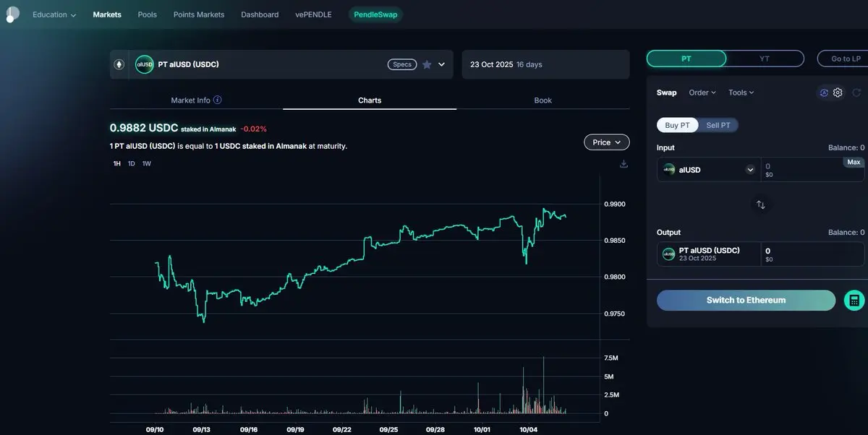868x435 pixels.
Task: Open the Book tab
Action: [543, 100]
